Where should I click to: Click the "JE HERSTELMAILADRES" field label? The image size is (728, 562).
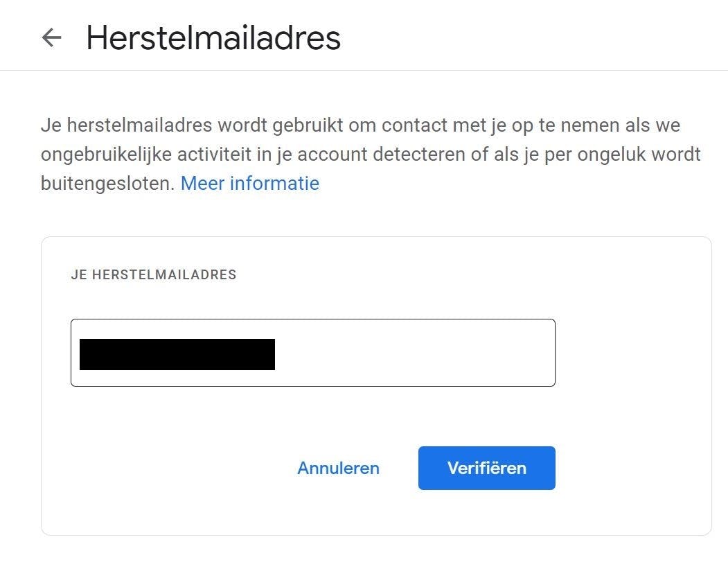point(153,275)
